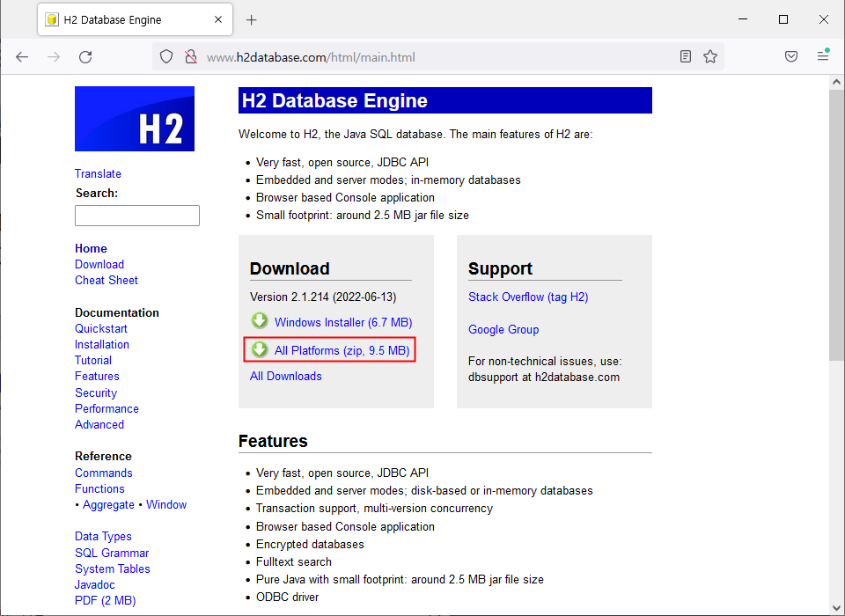Open the PDF (2 MB) link
This screenshot has width=845, height=616.
tap(106, 600)
